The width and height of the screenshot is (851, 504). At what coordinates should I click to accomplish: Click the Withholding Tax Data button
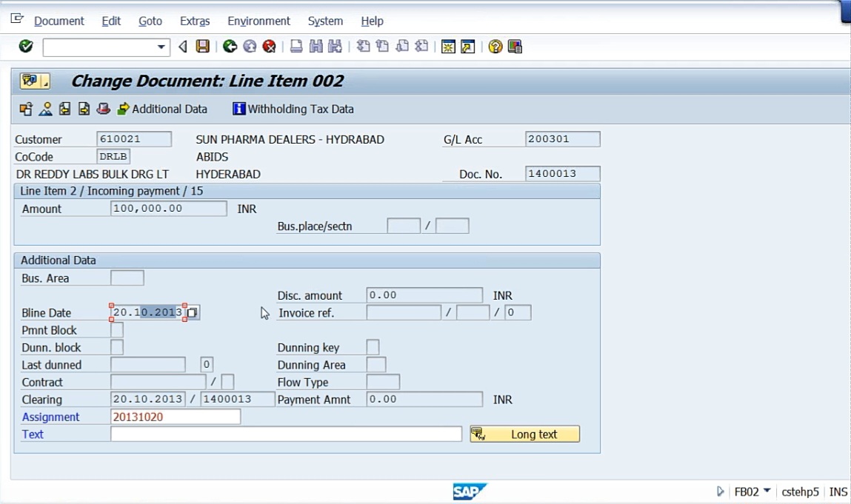(x=293, y=109)
